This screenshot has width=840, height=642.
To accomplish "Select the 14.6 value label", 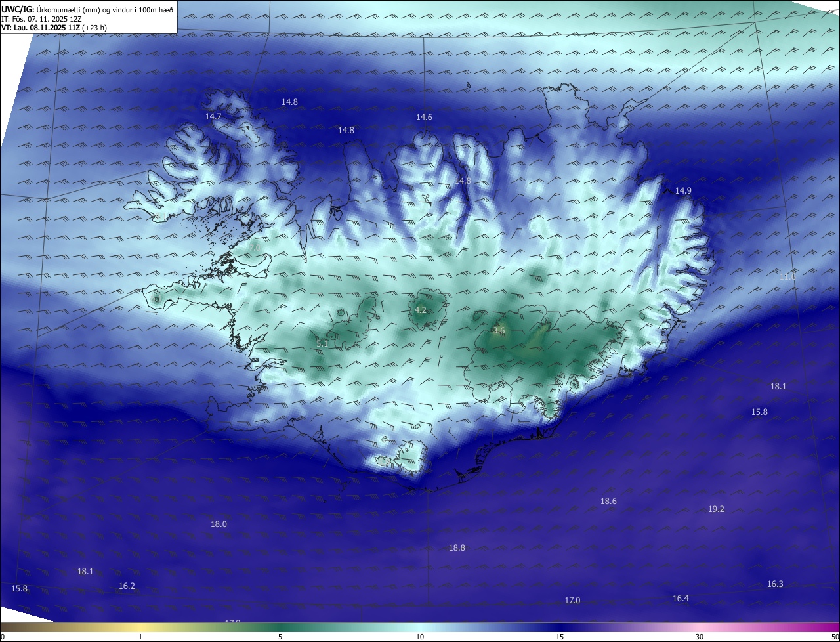I will point(424,117).
